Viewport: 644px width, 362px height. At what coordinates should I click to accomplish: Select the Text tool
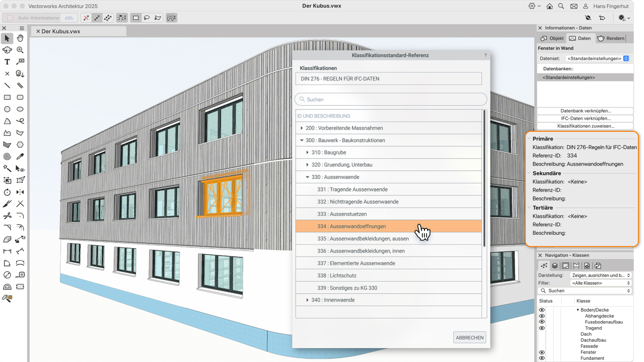[7, 62]
